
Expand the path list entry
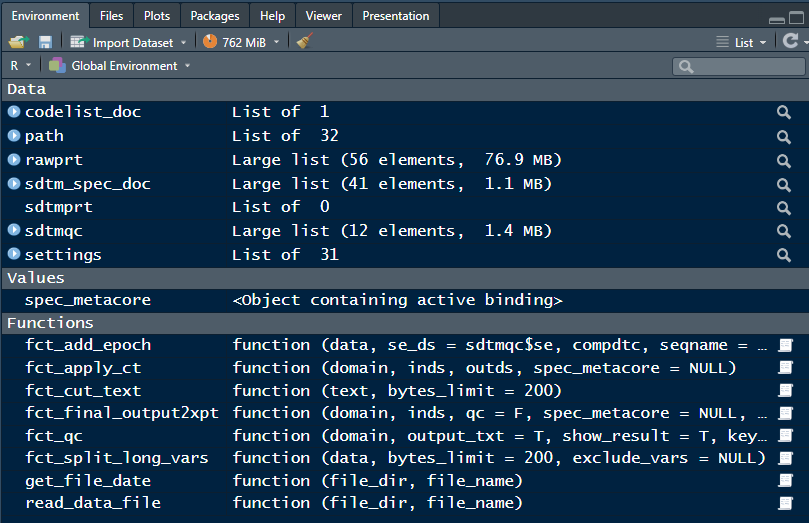coord(14,136)
